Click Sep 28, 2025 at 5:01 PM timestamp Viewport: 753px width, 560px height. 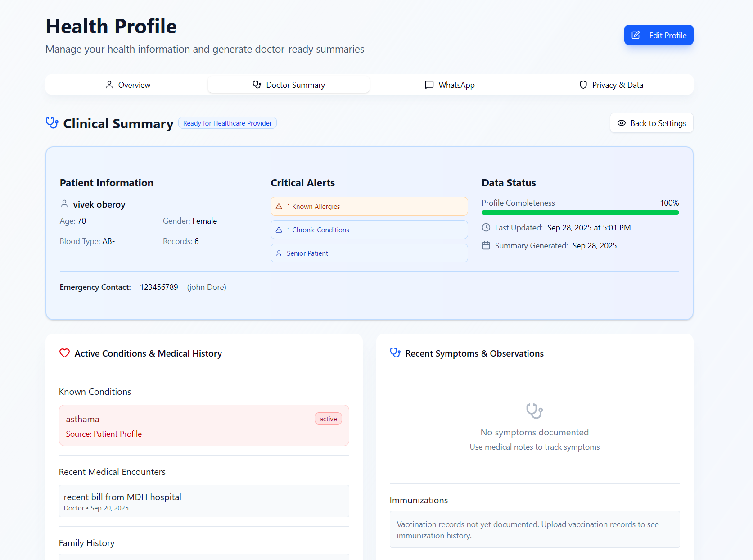click(589, 228)
